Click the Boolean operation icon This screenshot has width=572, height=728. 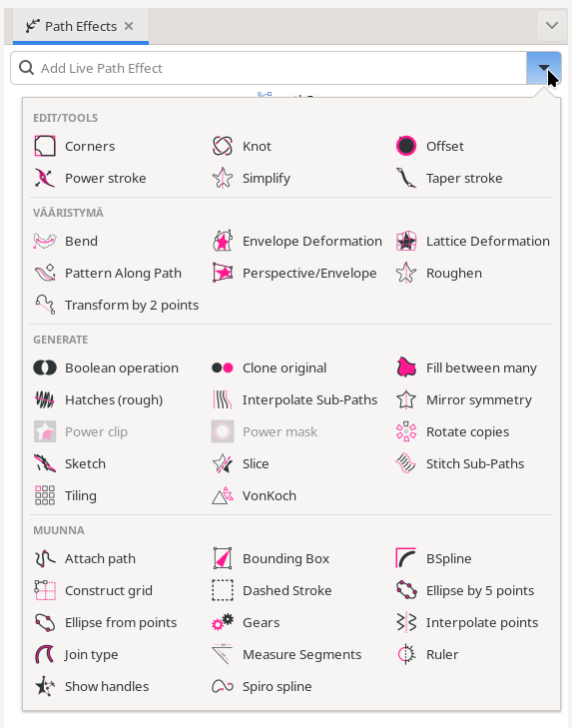pyautogui.click(x=45, y=368)
